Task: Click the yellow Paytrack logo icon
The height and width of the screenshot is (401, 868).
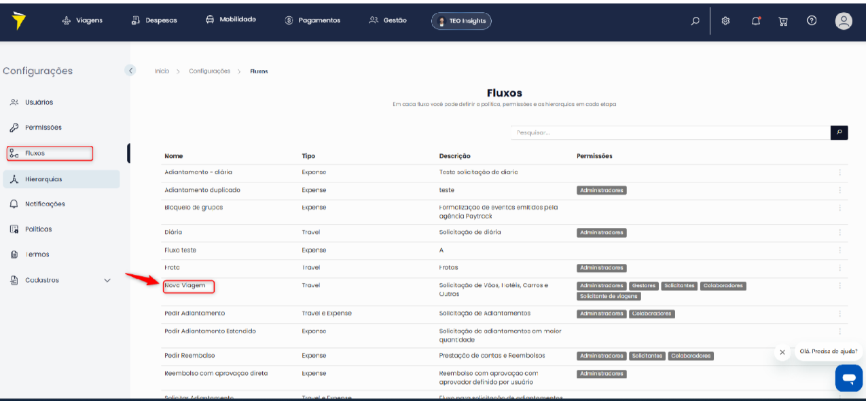Action: tap(19, 20)
